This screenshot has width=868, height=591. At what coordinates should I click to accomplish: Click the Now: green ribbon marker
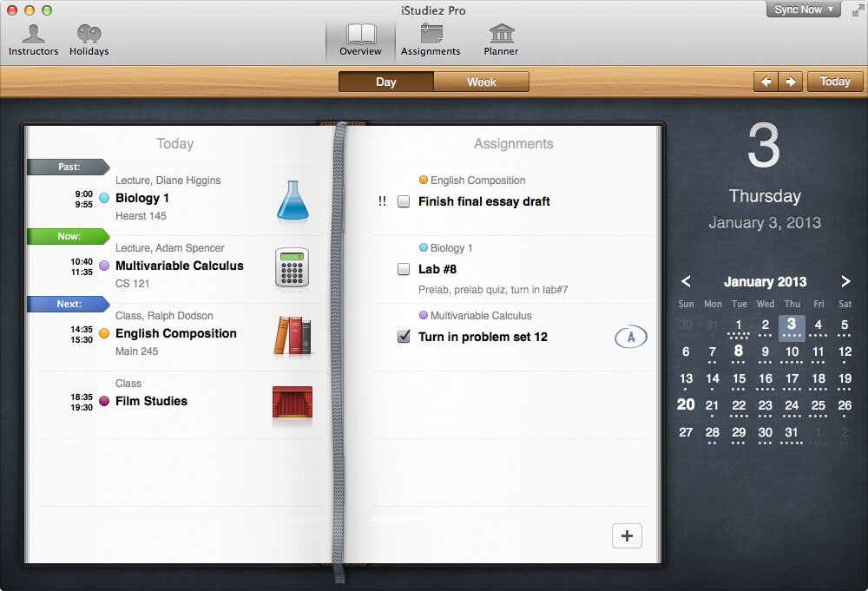tap(68, 236)
